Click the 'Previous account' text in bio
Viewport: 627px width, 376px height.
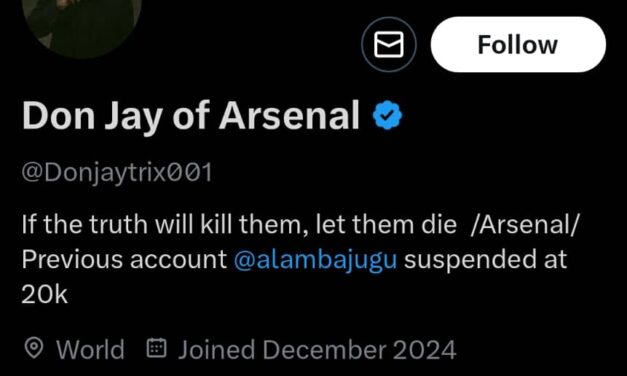(124, 260)
